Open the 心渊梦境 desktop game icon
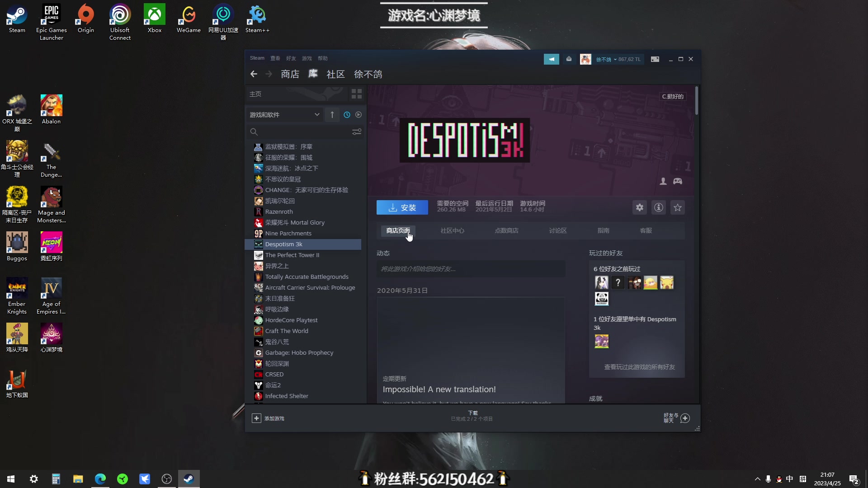The image size is (868, 488). coord(51,338)
